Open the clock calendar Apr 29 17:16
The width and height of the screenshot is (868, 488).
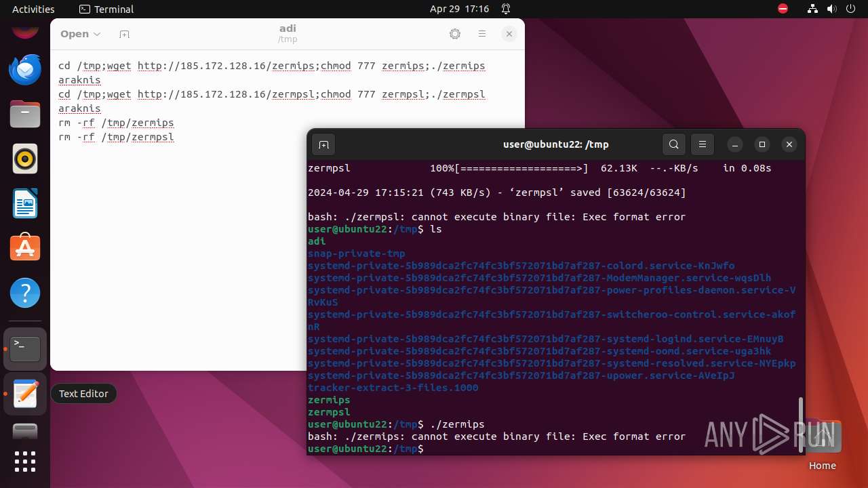tap(459, 9)
